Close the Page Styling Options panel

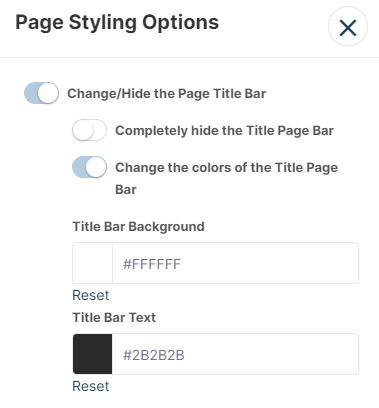coord(348,26)
